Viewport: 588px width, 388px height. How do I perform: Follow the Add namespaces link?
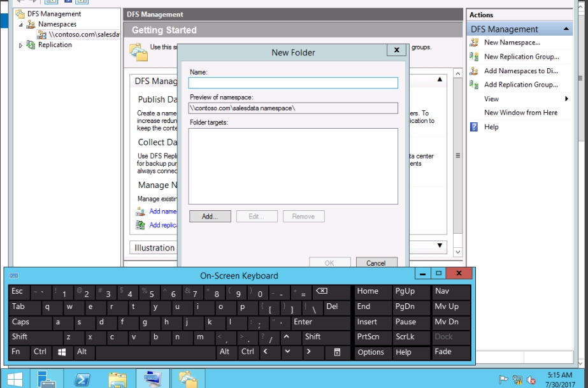[163, 212]
